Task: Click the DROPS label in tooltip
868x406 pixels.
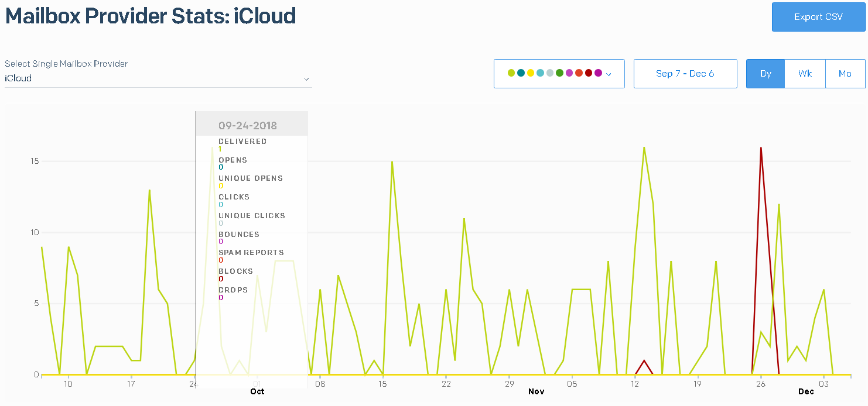Action: (x=233, y=290)
